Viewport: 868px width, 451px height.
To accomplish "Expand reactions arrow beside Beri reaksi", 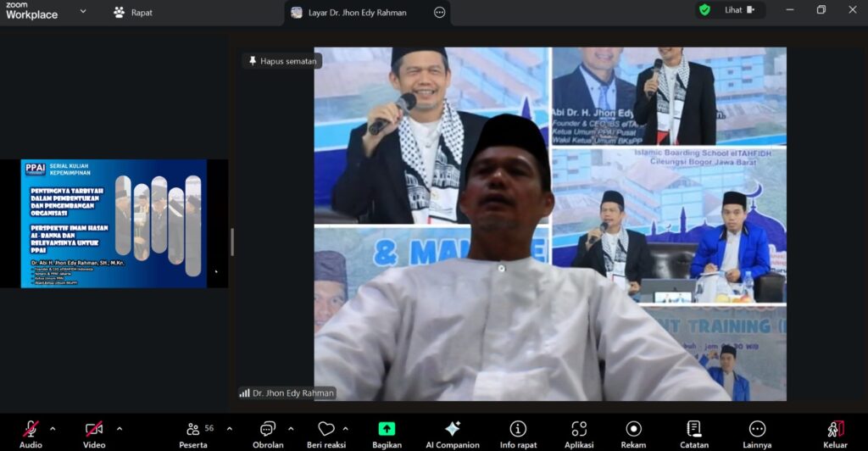I will (346, 428).
